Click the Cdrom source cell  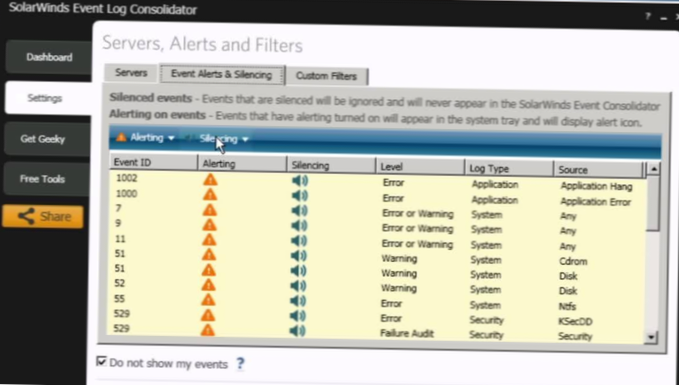(x=573, y=262)
